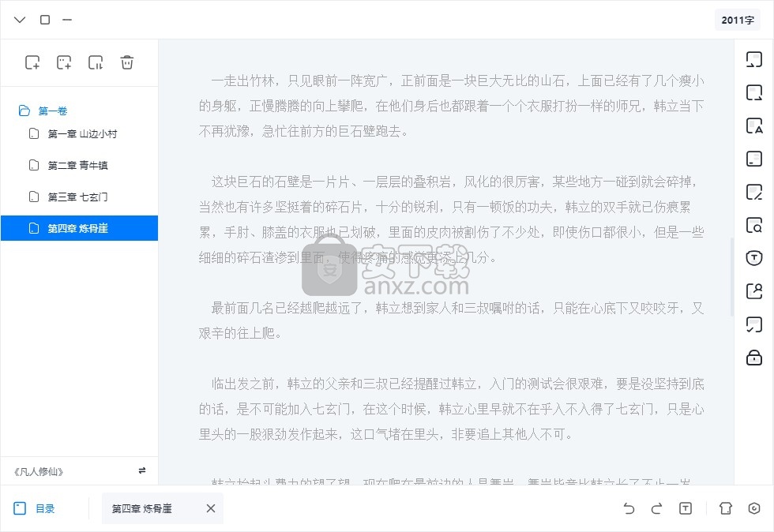The height and width of the screenshot is (532, 774).
Task: Click the book title 《凡人修仙》
Action: [39, 472]
